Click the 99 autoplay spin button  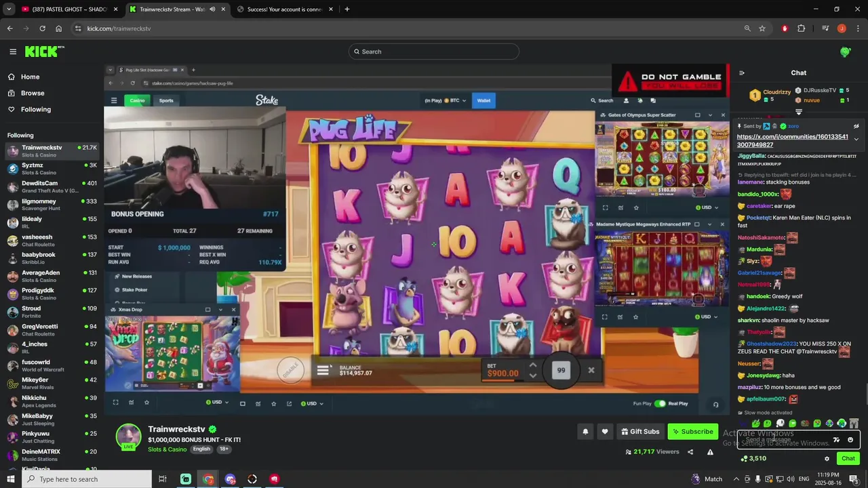[561, 370]
